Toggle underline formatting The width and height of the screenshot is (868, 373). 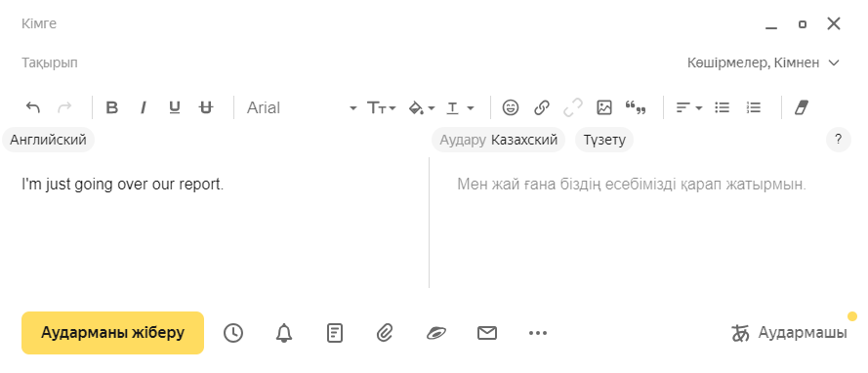175,107
